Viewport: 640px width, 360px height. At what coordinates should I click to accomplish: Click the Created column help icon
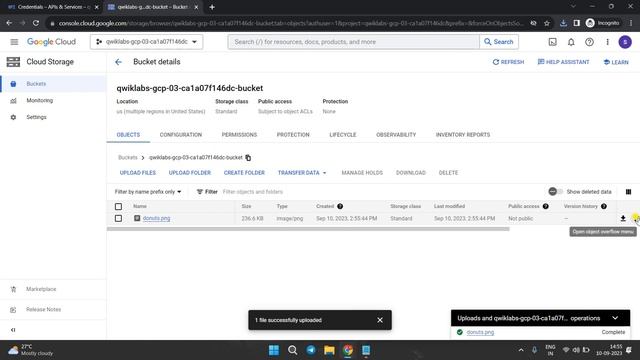coord(340,207)
